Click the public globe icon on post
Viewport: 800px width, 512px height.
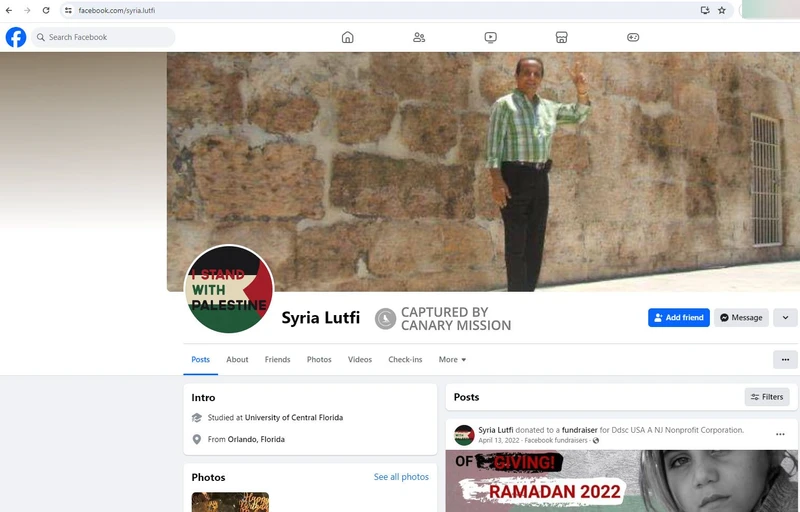pyautogui.click(x=596, y=441)
